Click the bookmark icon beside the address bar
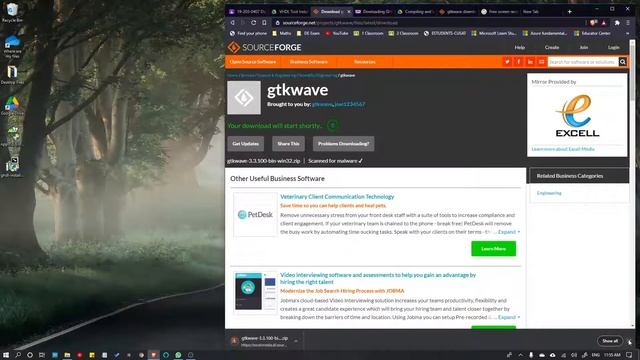The height and width of the screenshot is (360, 640). (264, 23)
